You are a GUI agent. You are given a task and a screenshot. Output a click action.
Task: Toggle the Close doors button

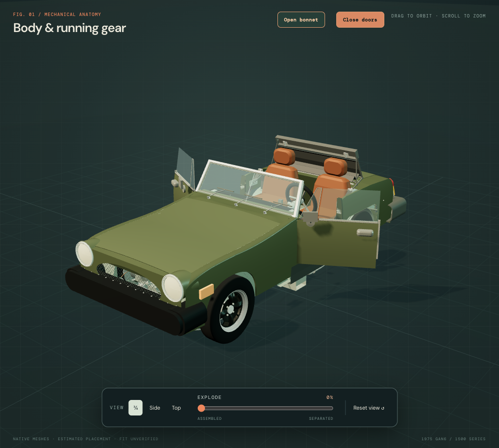pyautogui.click(x=360, y=20)
